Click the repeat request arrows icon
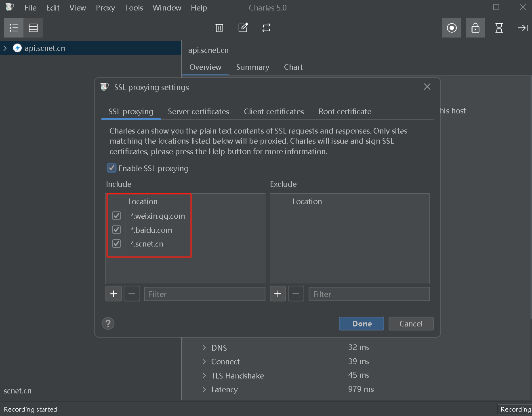The width and height of the screenshot is (532, 416). [266, 28]
